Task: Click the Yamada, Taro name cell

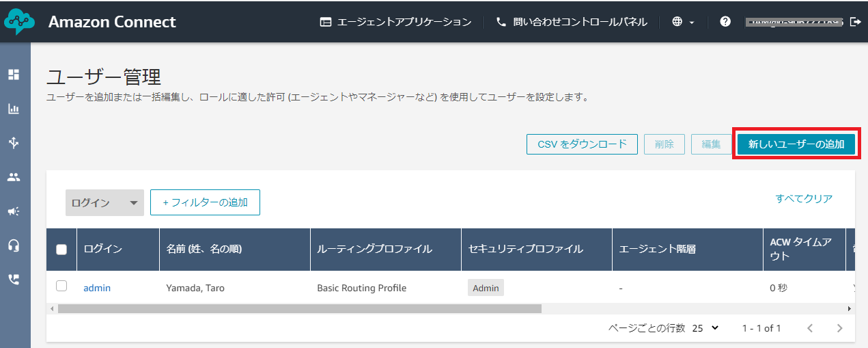Action: click(195, 288)
